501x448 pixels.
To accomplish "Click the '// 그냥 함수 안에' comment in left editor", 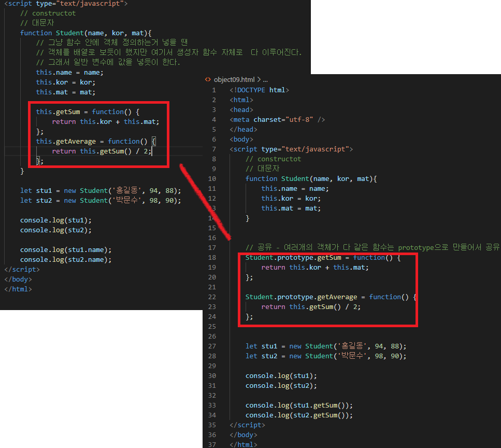I will coord(112,43).
